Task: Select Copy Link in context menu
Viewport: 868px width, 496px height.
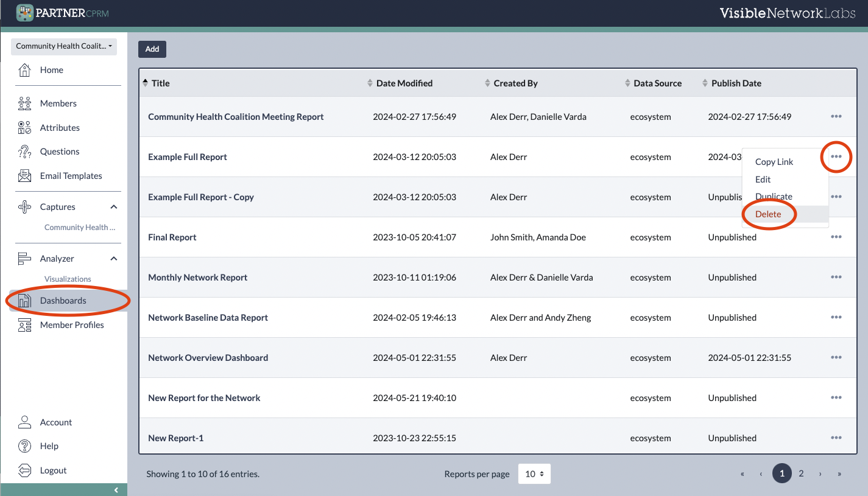Action: (x=774, y=162)
